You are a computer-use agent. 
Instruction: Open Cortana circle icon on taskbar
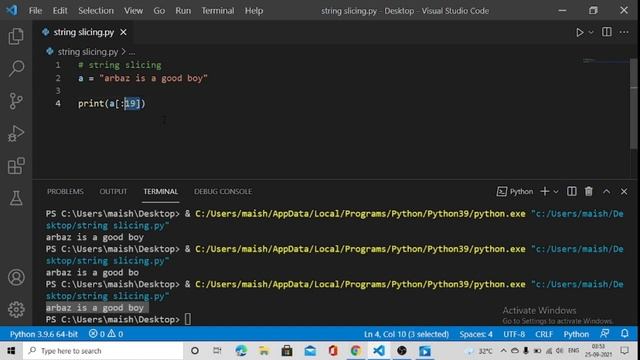(195, 351)
